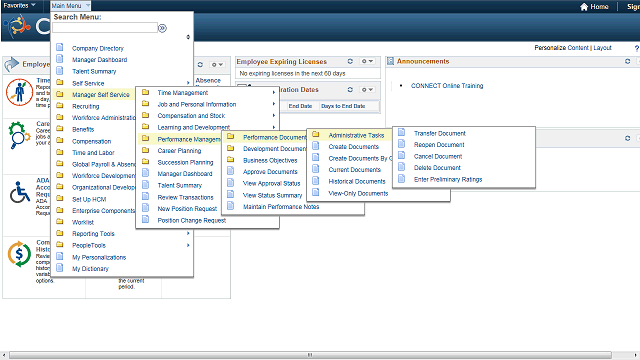
Task: Click the Personalize Content link
Action: [562, 48]
